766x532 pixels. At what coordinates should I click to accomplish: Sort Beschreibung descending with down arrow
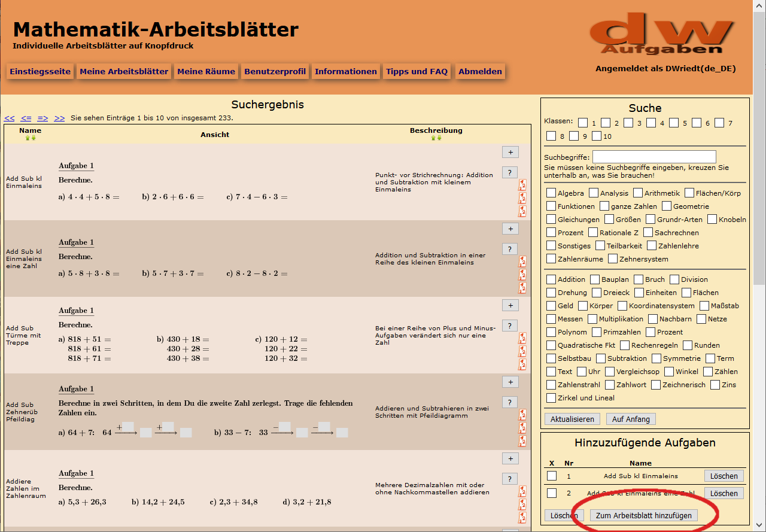click(439, 138)
